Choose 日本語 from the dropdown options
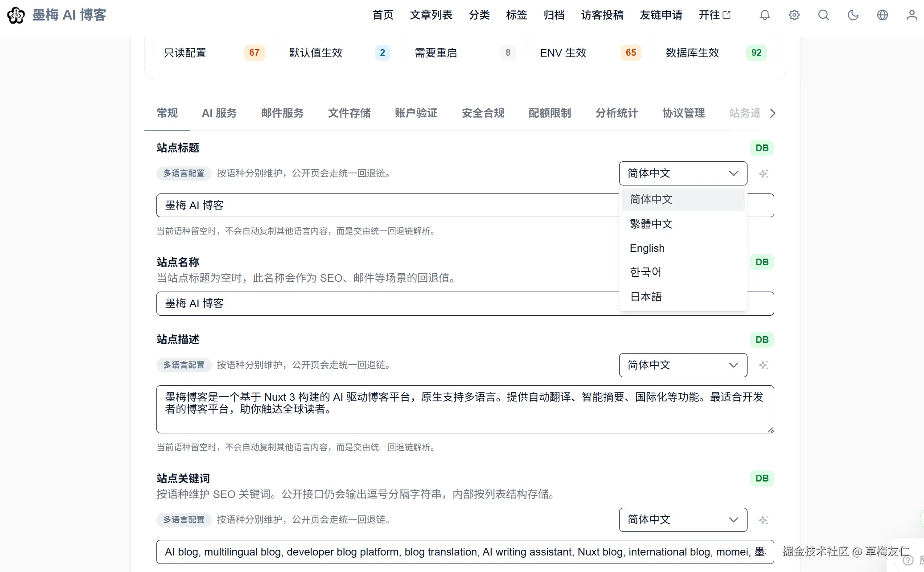924x572 pixels. pyautogui.click(x=646, y=297)
